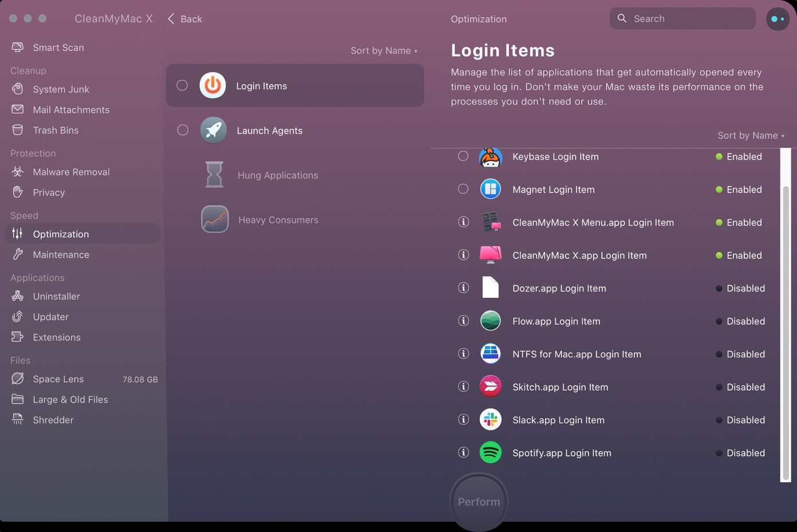Open the Shredder icon

pos(18,420)
